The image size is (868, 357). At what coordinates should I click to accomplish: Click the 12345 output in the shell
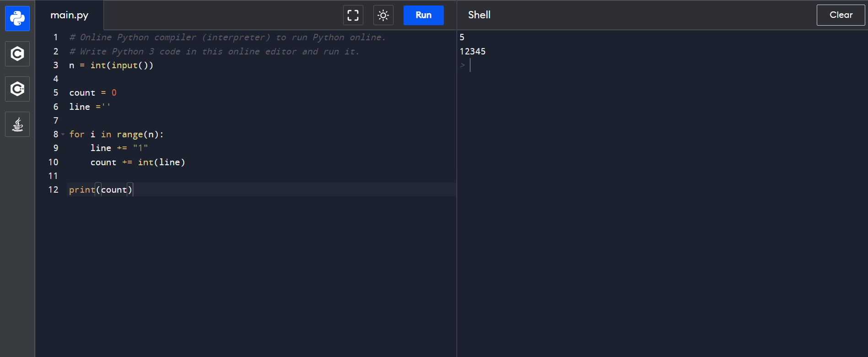click(473, 51)
